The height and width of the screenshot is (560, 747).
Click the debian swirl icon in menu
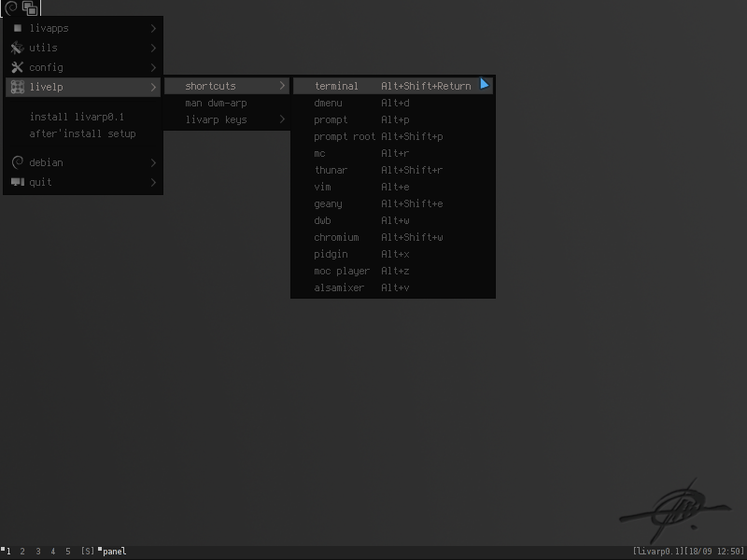[x=18, y=162]
